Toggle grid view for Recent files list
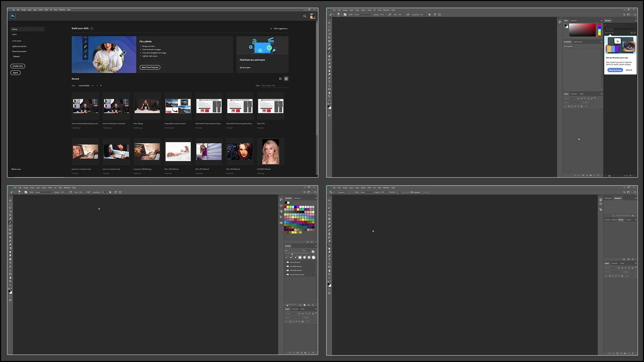This screenshot has width=644, height=362. point(286,79)
